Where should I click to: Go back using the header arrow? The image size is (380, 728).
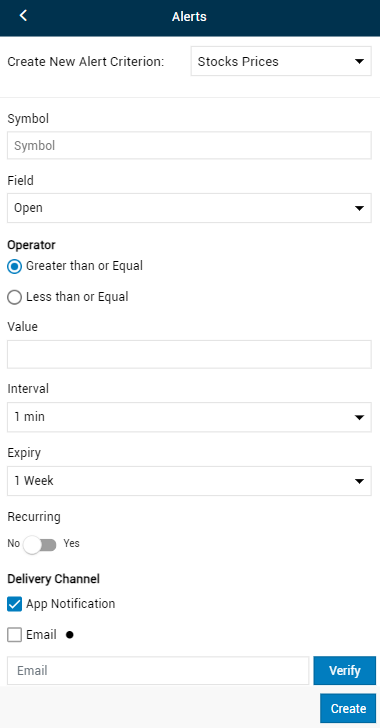[23, 15]
